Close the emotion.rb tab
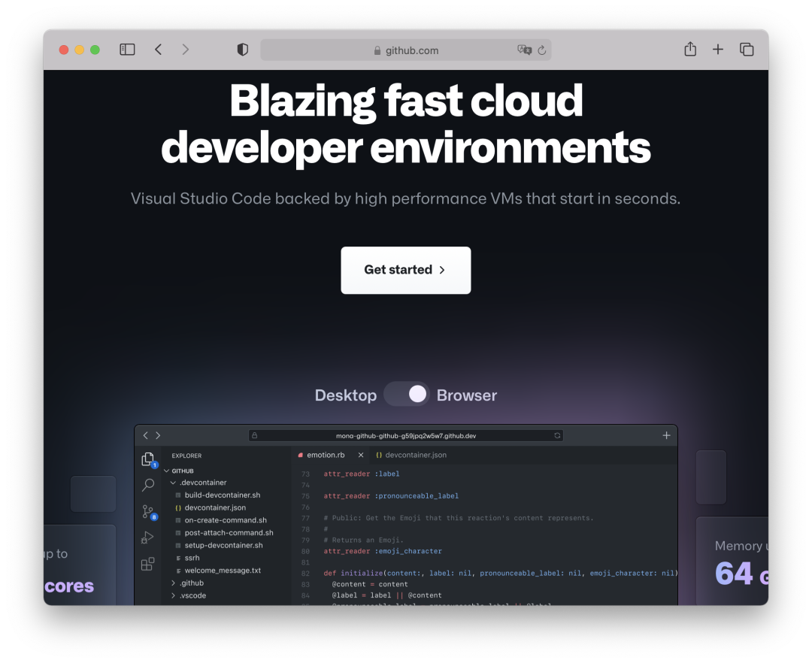The height and width of the screenshot is (663, 812). pyautogui.click(x=361, y=455)
